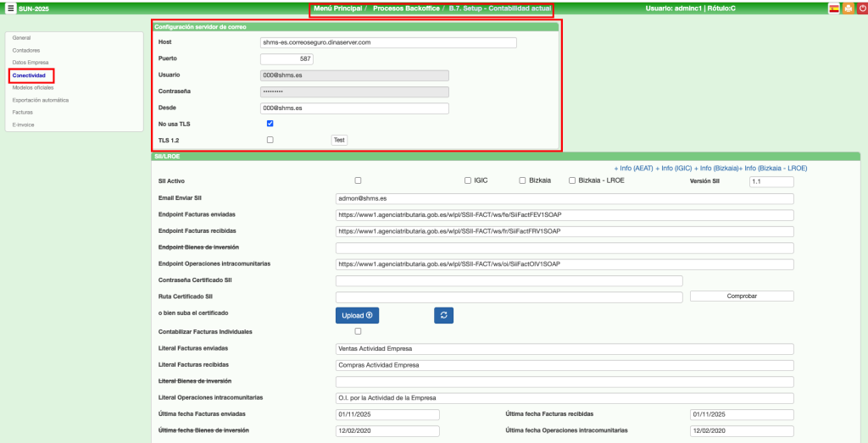This screenshot has height=443, width=868.
Task: Toggle Contabilizar Facturas Individuales checkbox
Action: pos(358,331)
